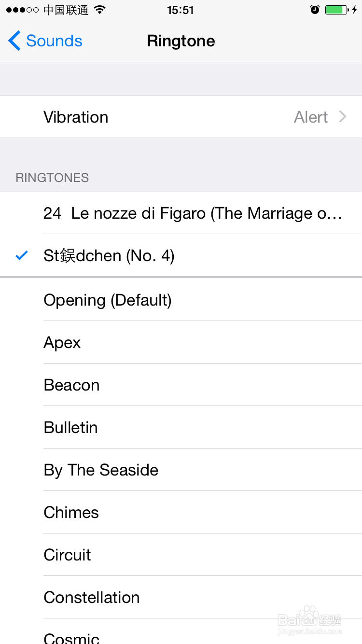Tap the alarm clock status icon
Viewport: 362px width, 644px height.
click(315, 10)
